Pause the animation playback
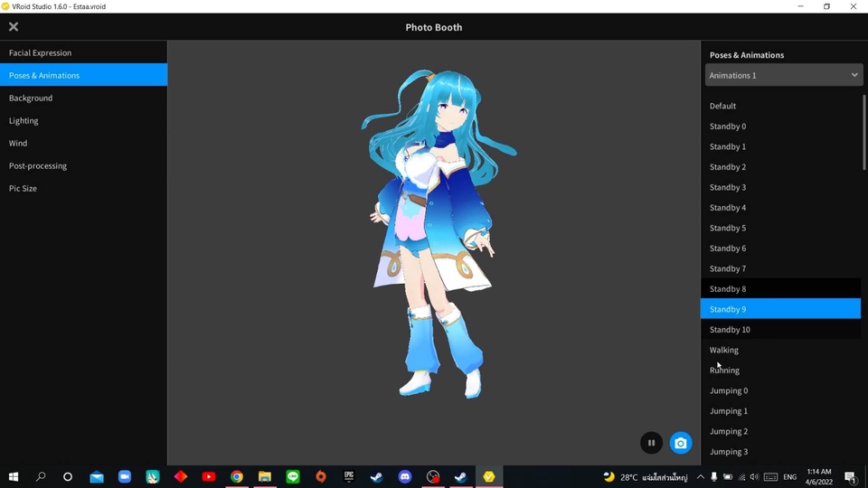Screen dimensions: 868x488 (x=651, y=443)
